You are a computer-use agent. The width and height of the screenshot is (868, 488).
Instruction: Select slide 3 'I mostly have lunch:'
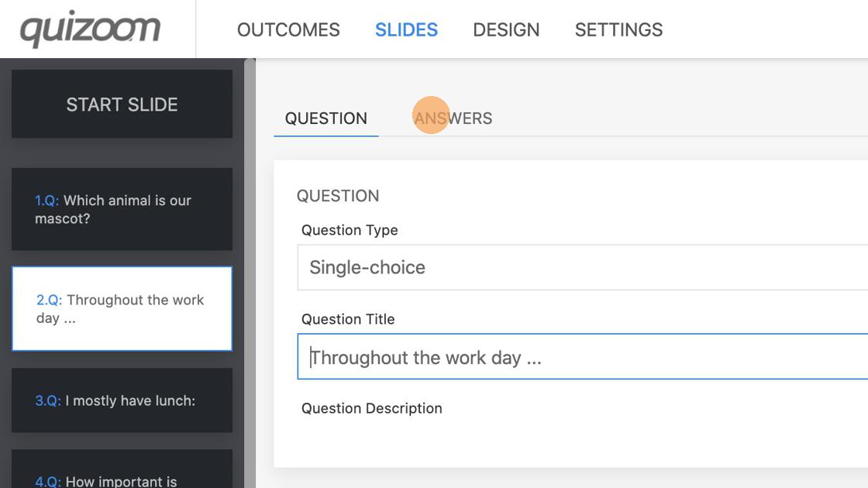coord(122,400)
